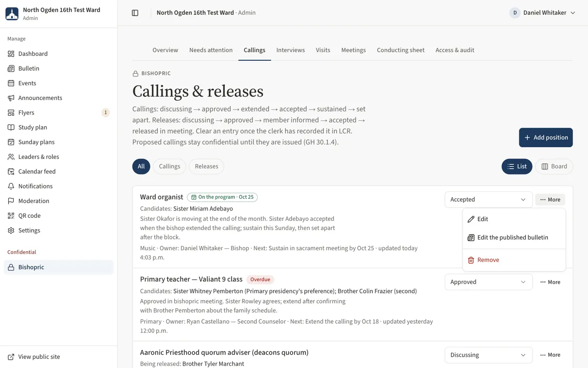Open Settings in the sidebar

point(59,230)
